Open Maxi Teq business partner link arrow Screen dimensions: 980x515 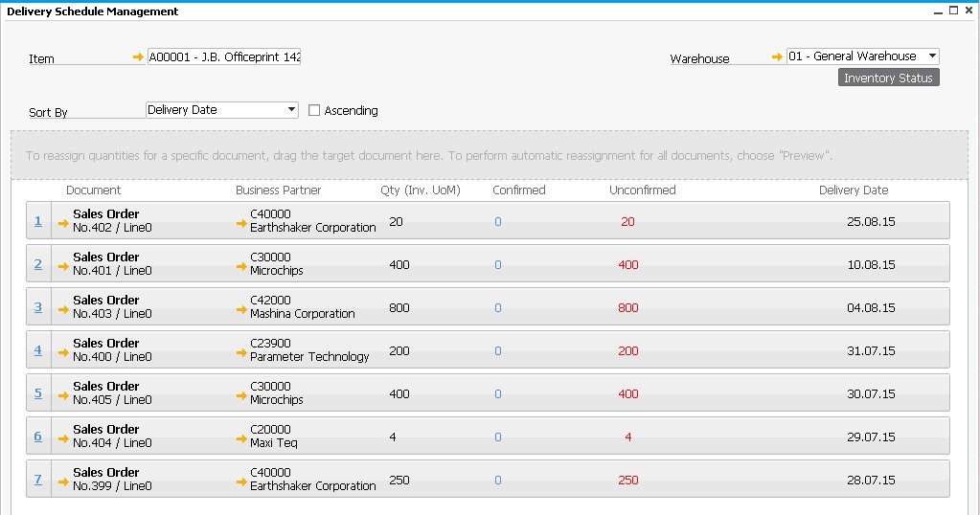(x=241, y=439)
